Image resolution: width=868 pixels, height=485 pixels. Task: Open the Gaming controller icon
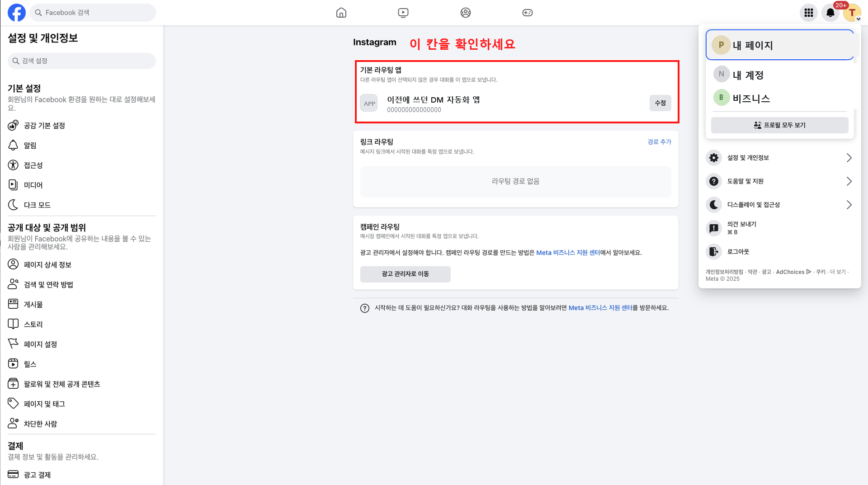528,13
